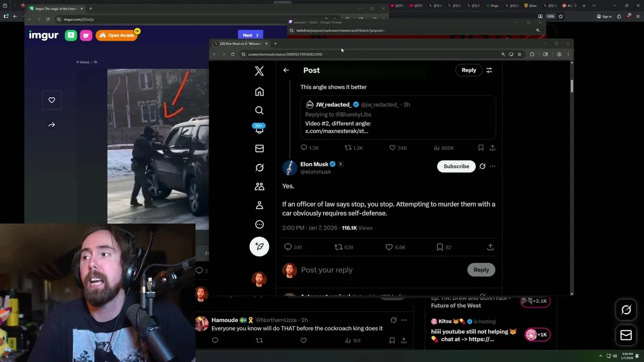Reload the x.com page in the X window
Viewport: 644px width, 362px height.
(232, 54)
